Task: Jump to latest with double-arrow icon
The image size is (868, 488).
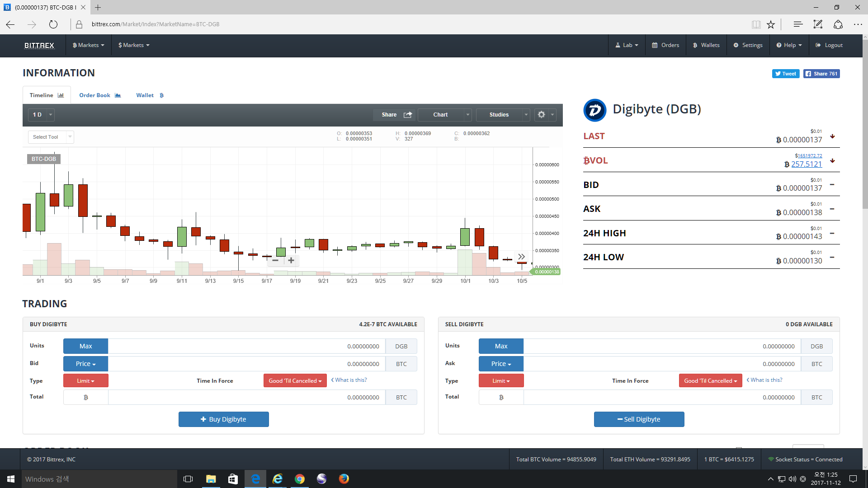Action: pos(521,257)
